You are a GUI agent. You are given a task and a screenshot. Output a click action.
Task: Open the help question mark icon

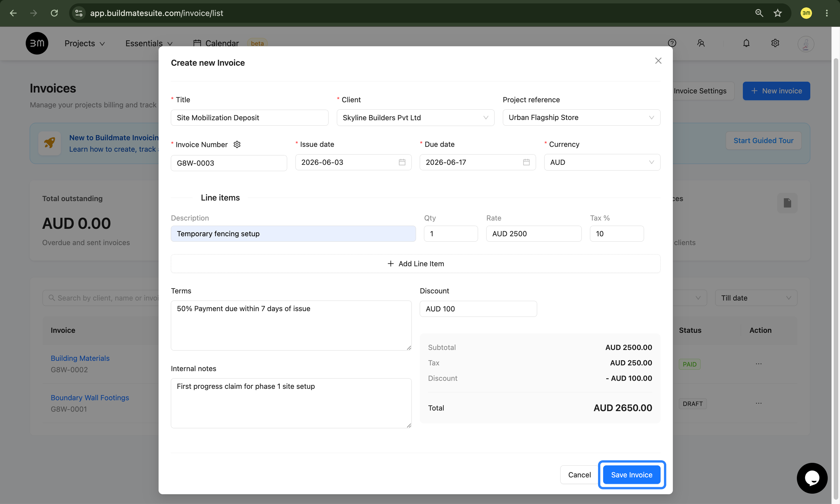click(x=672, y=43)
